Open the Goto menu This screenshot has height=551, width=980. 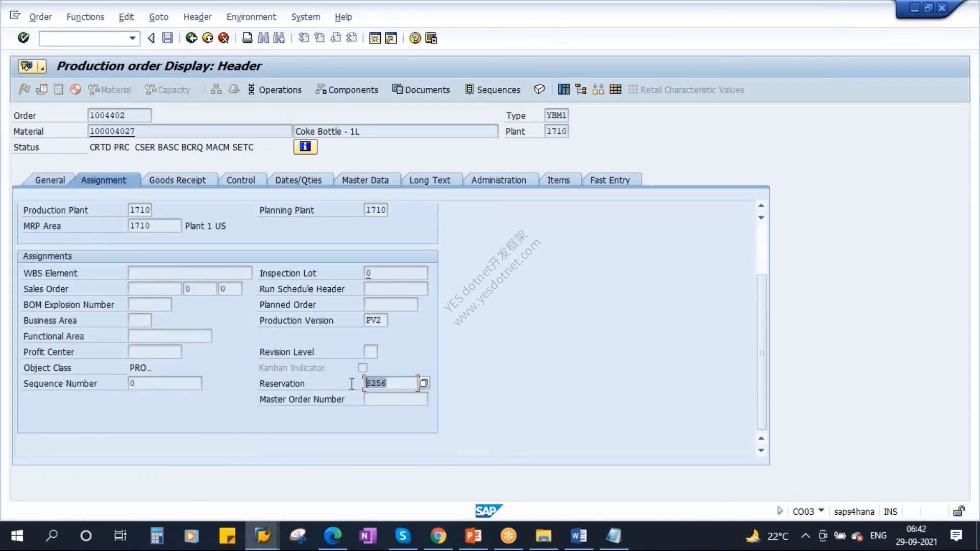pyautogui.click(x=159, y=17)
